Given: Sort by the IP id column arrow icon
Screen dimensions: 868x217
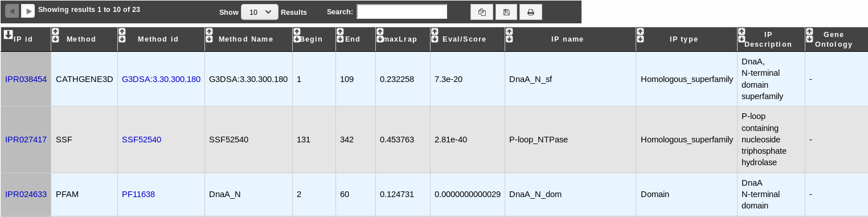Looking at the screenshot, I should coord(8,35).
